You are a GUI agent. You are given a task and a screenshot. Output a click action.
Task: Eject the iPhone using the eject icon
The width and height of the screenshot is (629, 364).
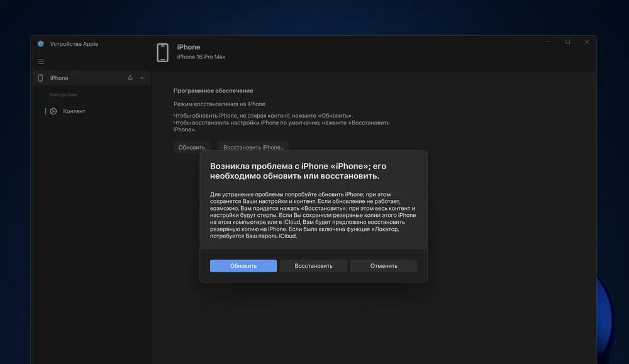point(130,78)
